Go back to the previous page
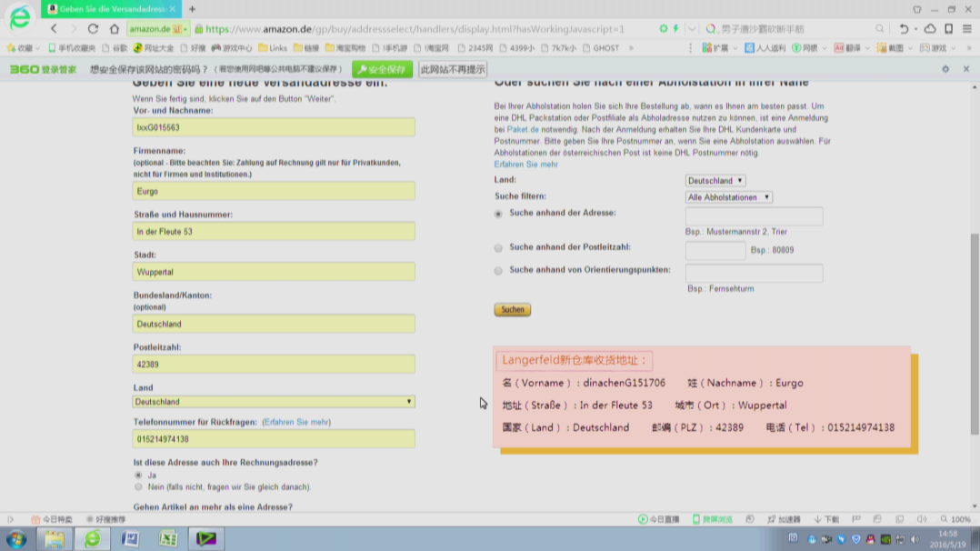Screen dimensions: 980x551 point(54,29)
